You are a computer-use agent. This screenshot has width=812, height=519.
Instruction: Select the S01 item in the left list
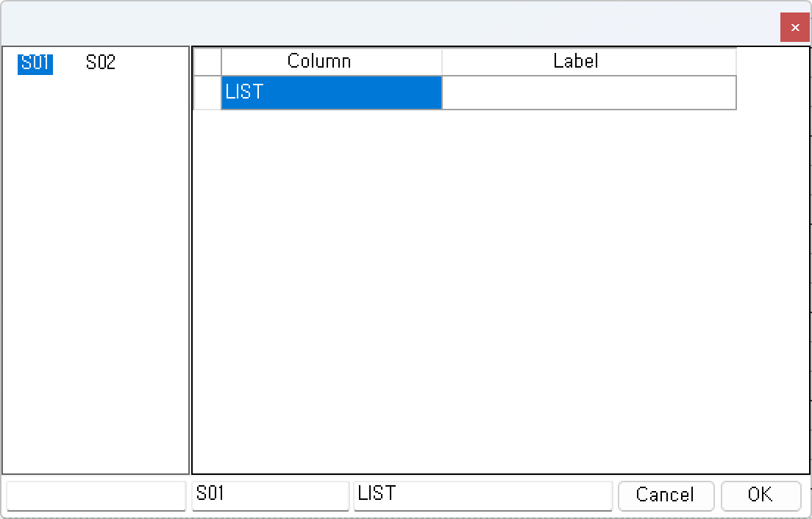[x=35, y=63]
